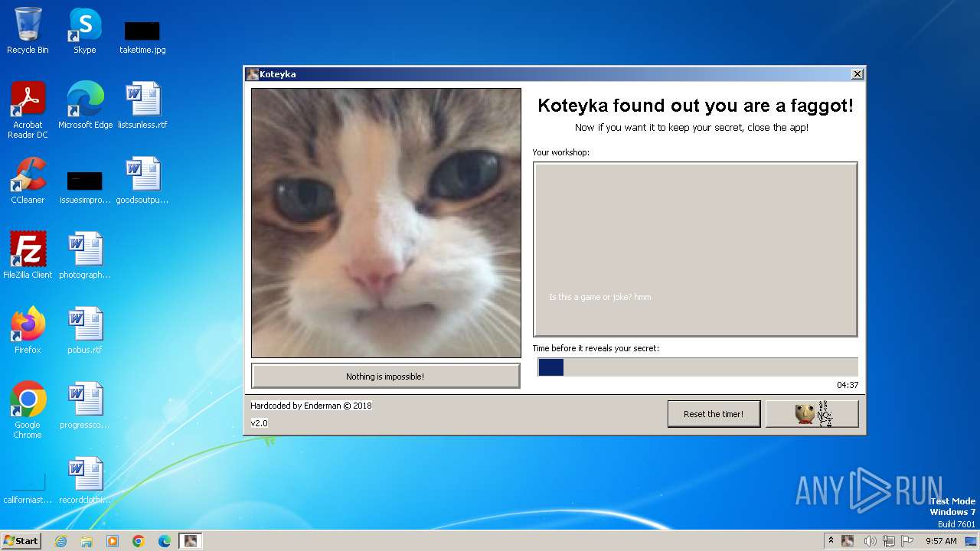Screen dimensions: 980x551
Task: Select goodsoutpu... document icon
Action: (x=142, y=181)
